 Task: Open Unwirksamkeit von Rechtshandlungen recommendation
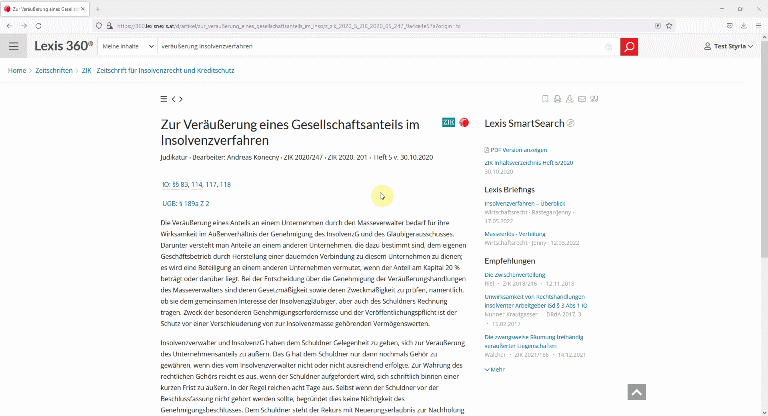click(535, 301)
